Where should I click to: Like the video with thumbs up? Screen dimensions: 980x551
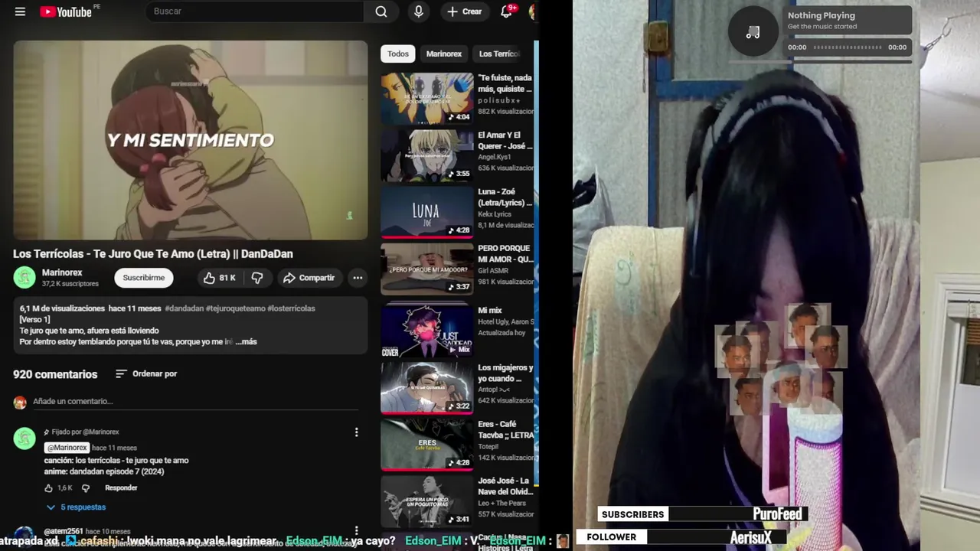(219, 278)
